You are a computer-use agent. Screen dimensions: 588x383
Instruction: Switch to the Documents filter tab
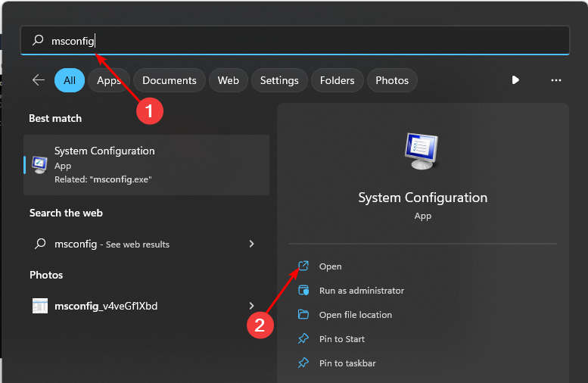(x=170, y=80)
